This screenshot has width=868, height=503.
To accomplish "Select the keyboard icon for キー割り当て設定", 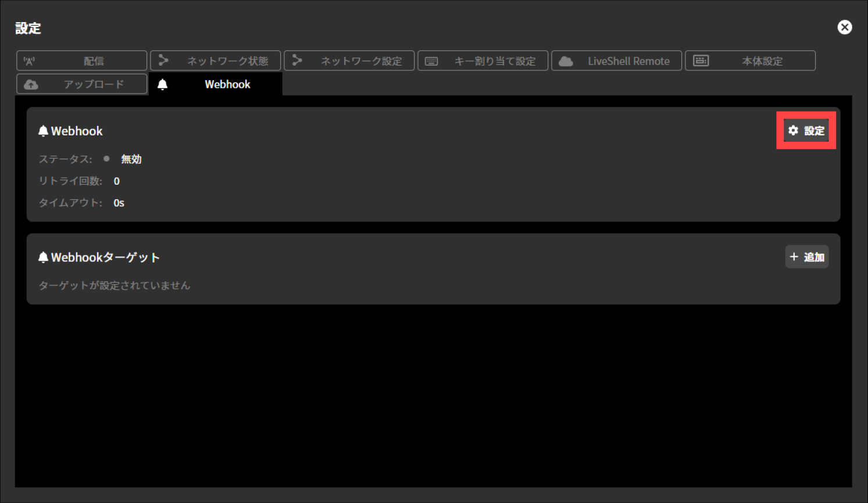I will [x=431, y=60].
